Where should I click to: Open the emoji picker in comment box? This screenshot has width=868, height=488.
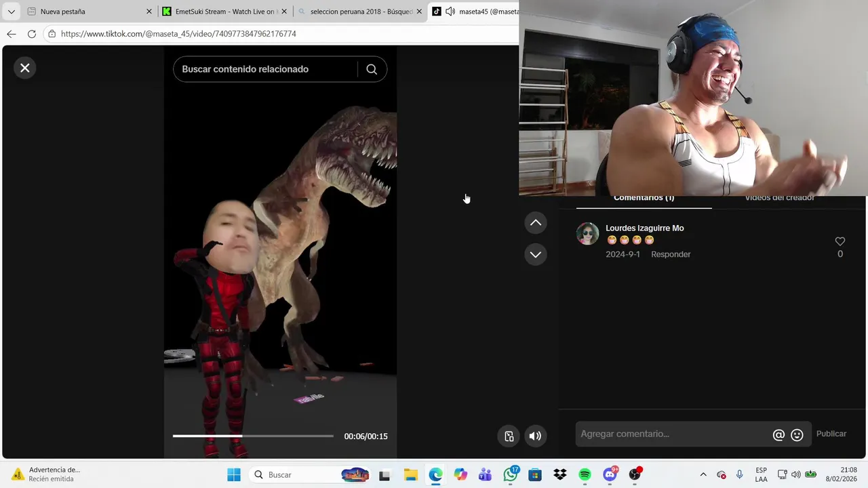pos(797,435)
